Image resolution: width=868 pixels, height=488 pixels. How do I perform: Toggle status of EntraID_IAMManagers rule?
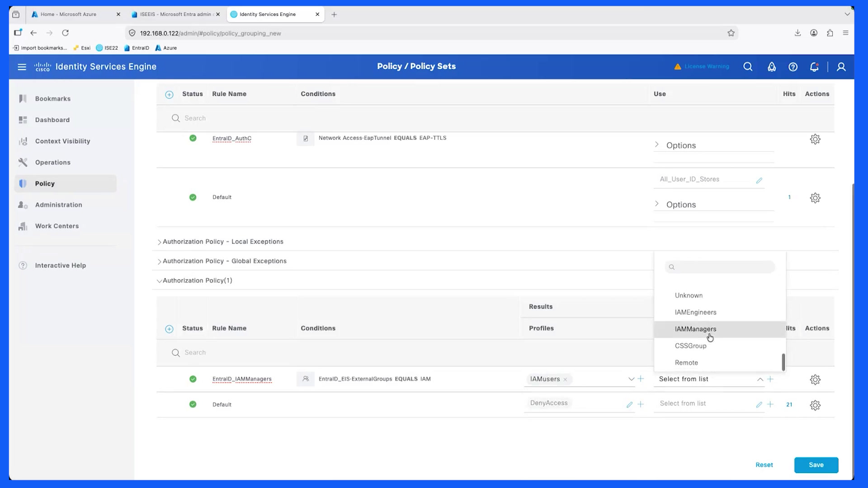click(193, 379)
